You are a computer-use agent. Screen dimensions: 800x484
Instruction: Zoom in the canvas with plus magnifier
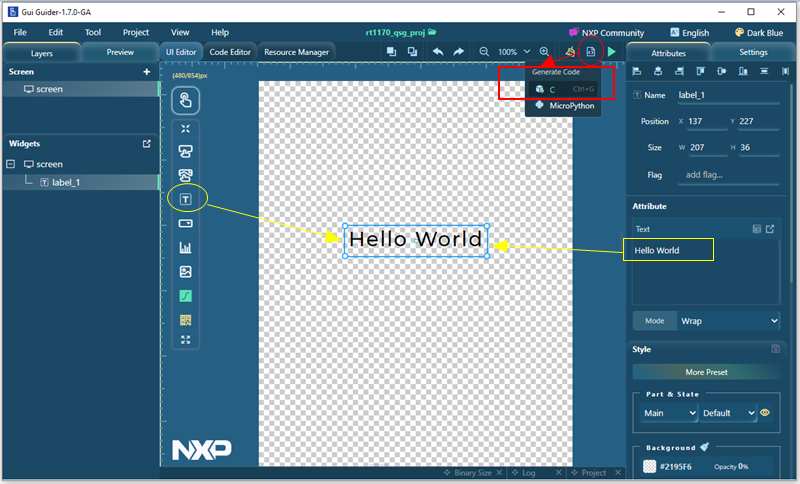click(x=544, y=52)
